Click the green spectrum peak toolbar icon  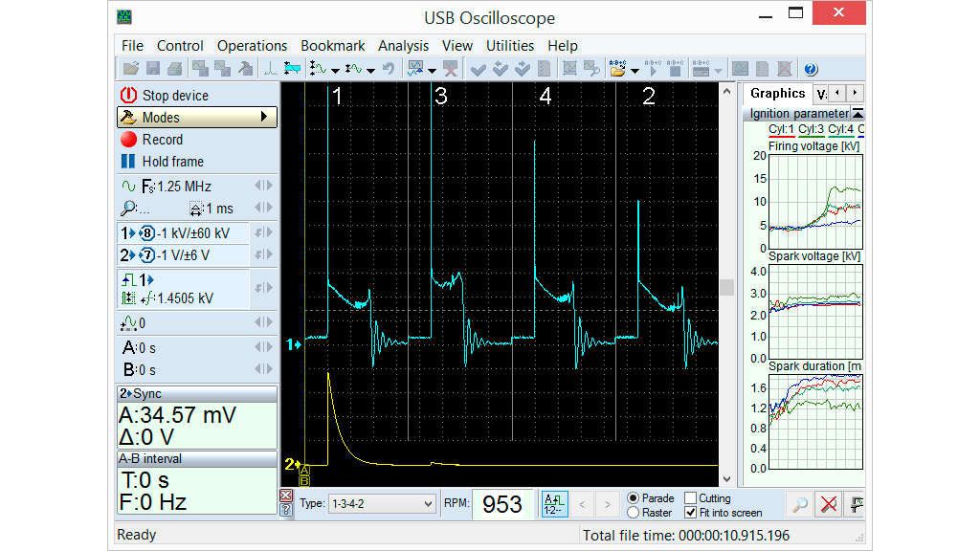point(270,69)
